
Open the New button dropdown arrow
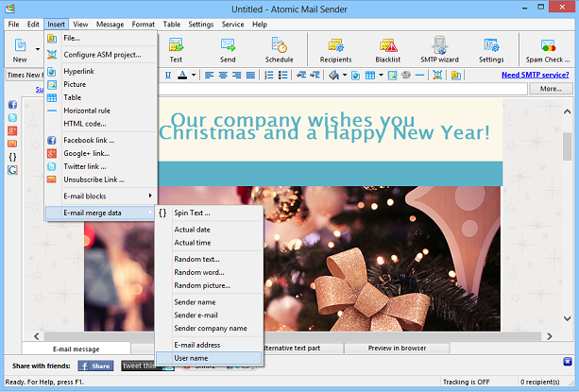coord(38,49)
